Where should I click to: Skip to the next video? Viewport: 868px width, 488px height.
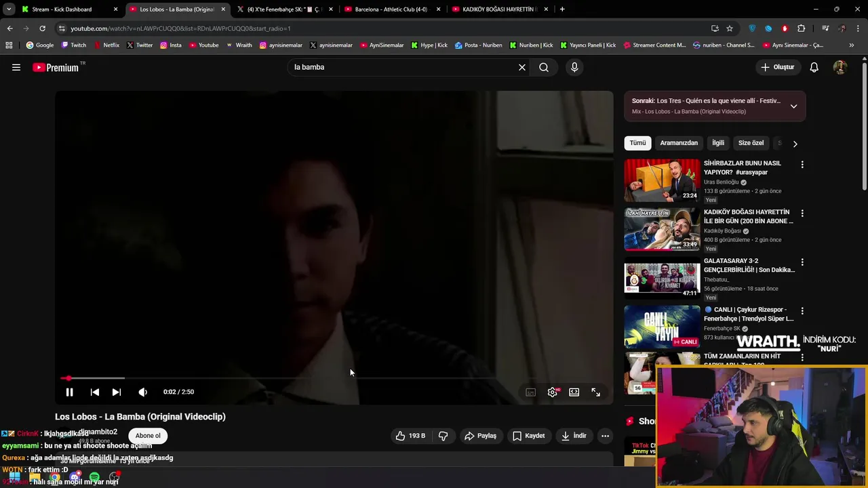[117, 392]
